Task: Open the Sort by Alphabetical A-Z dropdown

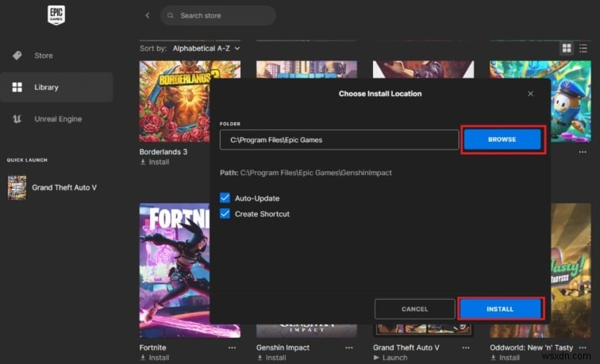Action: (206, 48)
